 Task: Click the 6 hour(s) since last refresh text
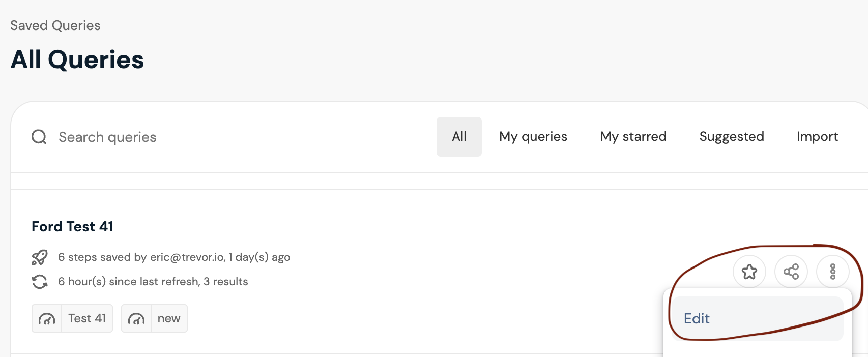[x=153, y=282]
